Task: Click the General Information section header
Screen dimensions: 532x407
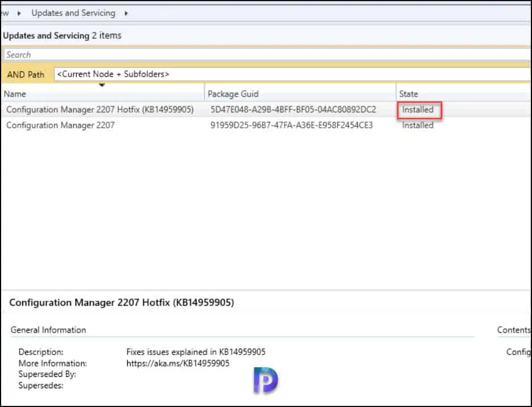Action: click(48, 330)
